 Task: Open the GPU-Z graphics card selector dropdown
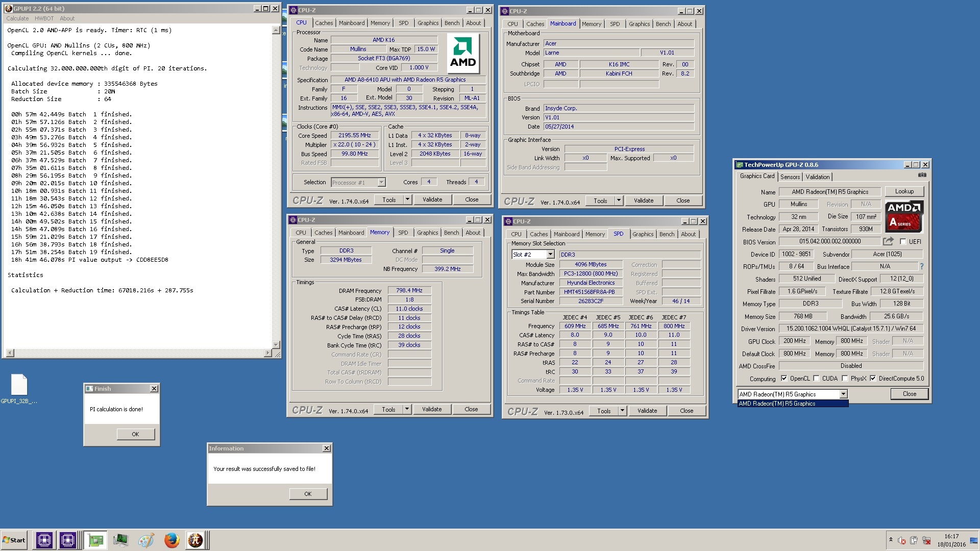tap(843, 394)
